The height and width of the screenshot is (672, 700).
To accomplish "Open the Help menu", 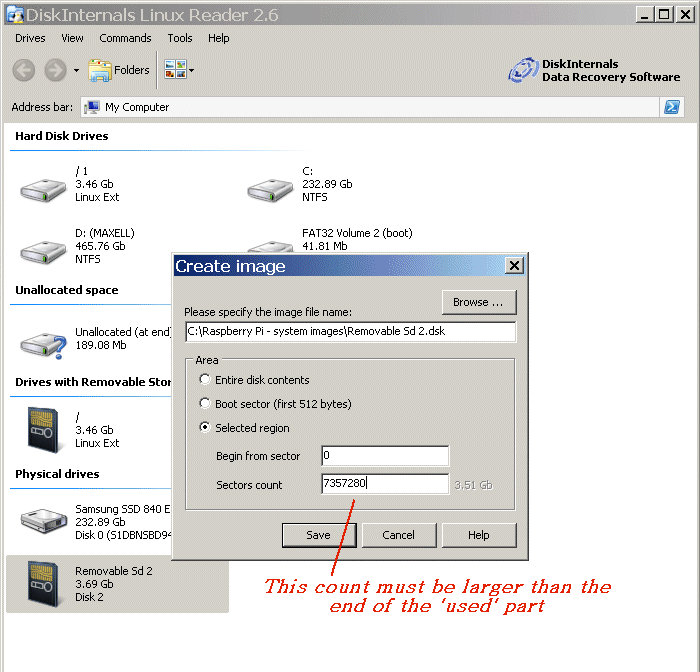I will click(219, 38).
